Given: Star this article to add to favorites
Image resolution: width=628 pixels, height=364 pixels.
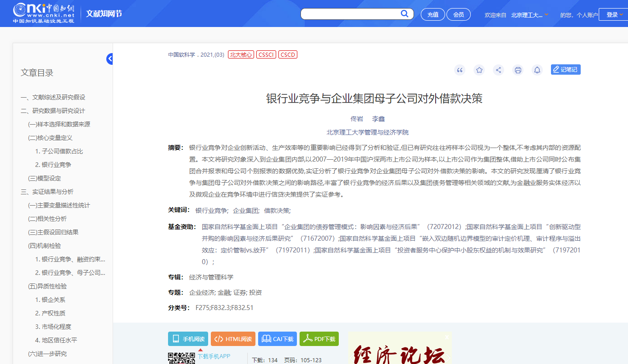Looking at the screenshot, I should pyautogui.click(x=479, y=70).
